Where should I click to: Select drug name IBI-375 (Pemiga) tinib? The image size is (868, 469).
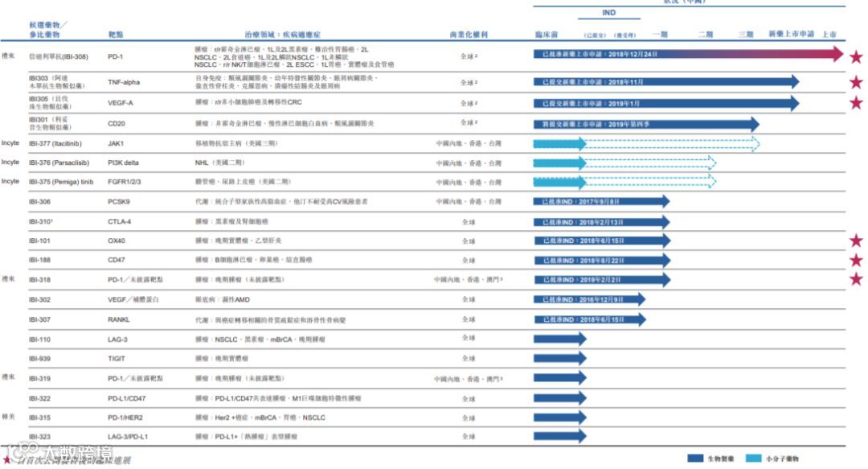[61, 182]
